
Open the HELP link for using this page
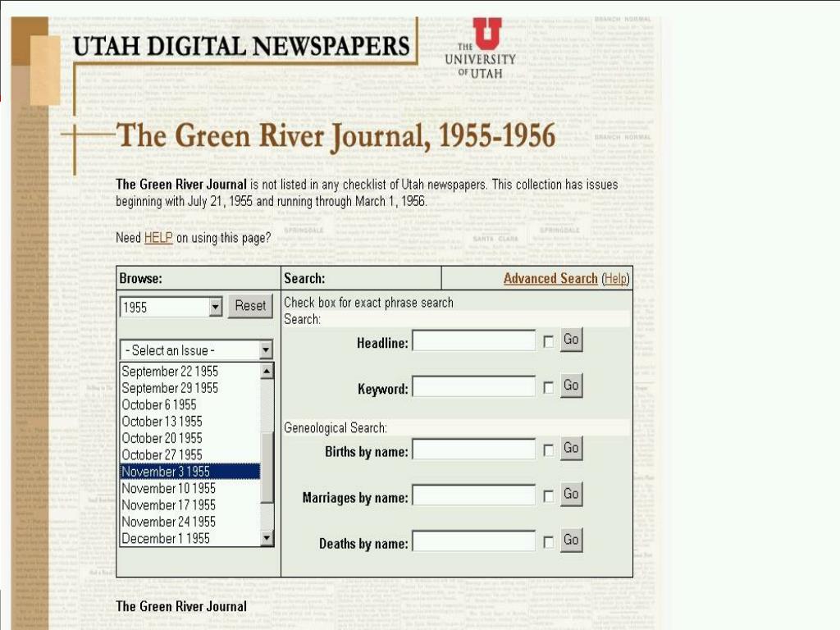tap(158, 237)
